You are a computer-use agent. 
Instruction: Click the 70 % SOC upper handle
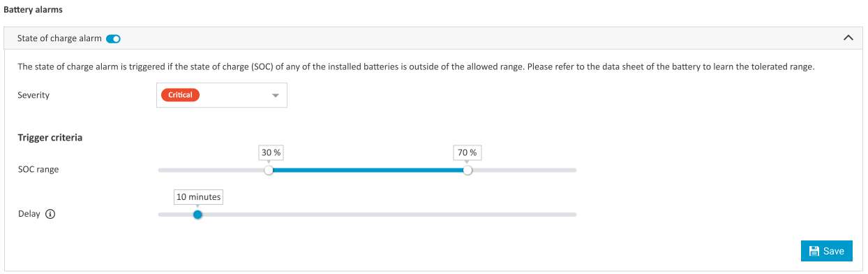(467, 170)
